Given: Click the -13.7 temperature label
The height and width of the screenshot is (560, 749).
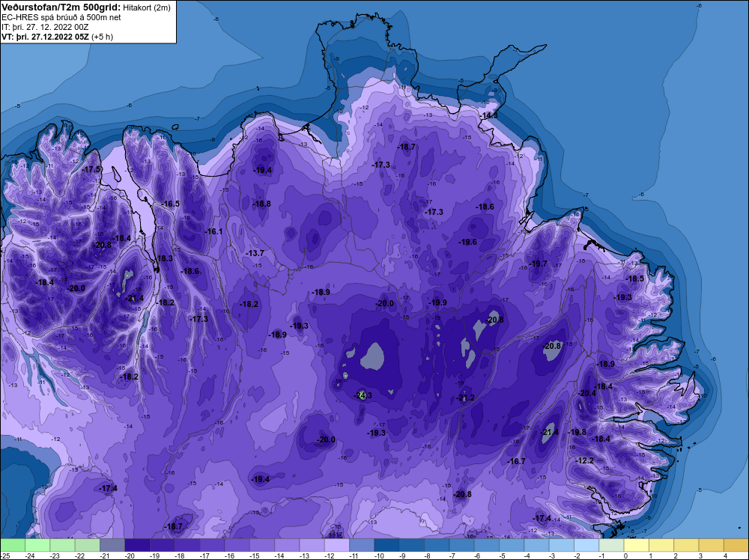Looking at the screenshot, I should point(255,253).
